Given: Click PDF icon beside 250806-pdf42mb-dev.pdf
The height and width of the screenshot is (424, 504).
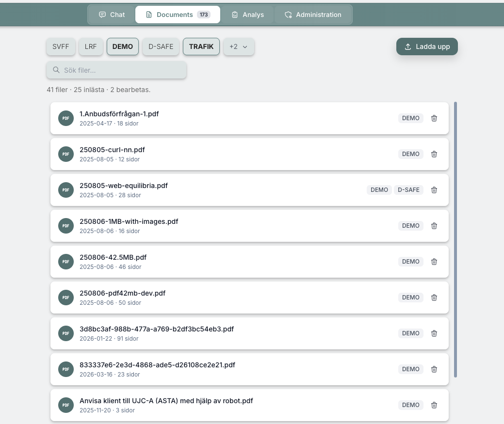Looking at the screenshot, I should pos(66,298).
